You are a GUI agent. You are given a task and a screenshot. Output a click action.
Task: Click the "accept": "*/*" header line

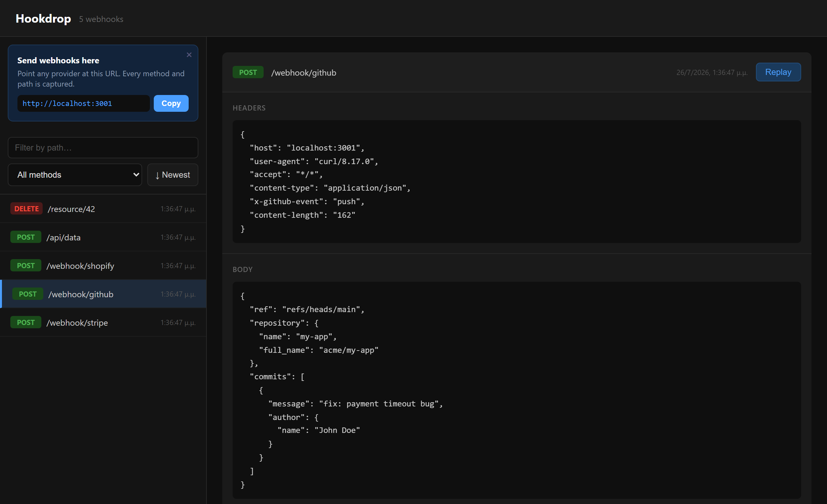pyautogui.click(x=286, y=174)
